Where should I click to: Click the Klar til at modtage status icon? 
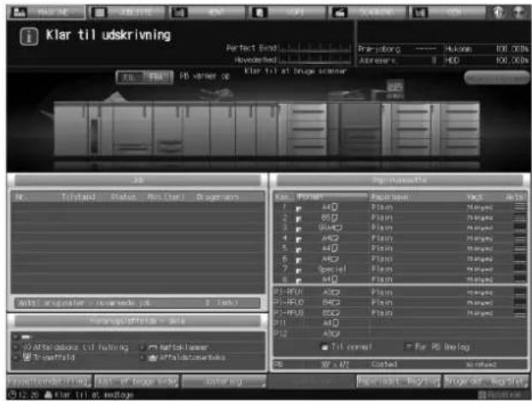coord(49,395)
